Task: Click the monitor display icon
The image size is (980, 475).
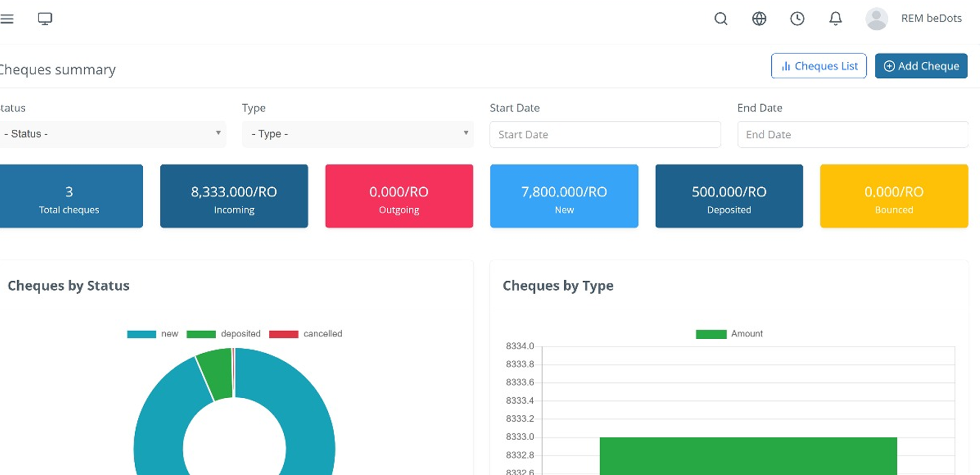Action: click(x=45, y=19)
